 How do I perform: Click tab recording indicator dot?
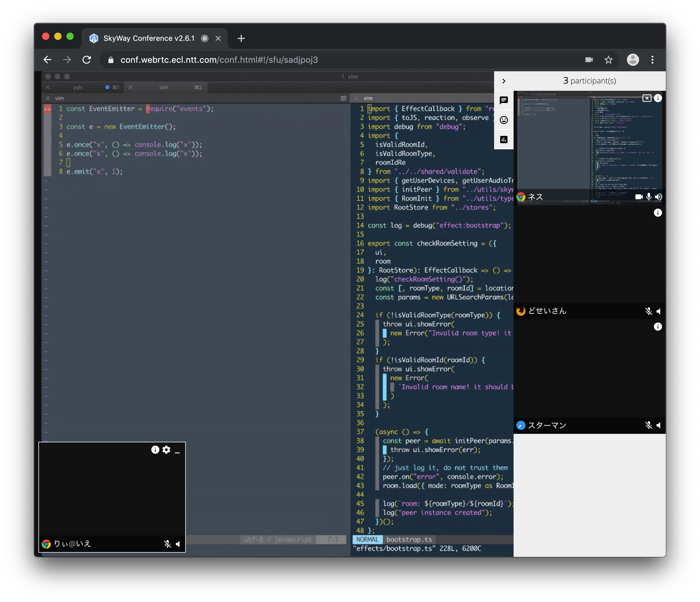click(x=205, y=38)
